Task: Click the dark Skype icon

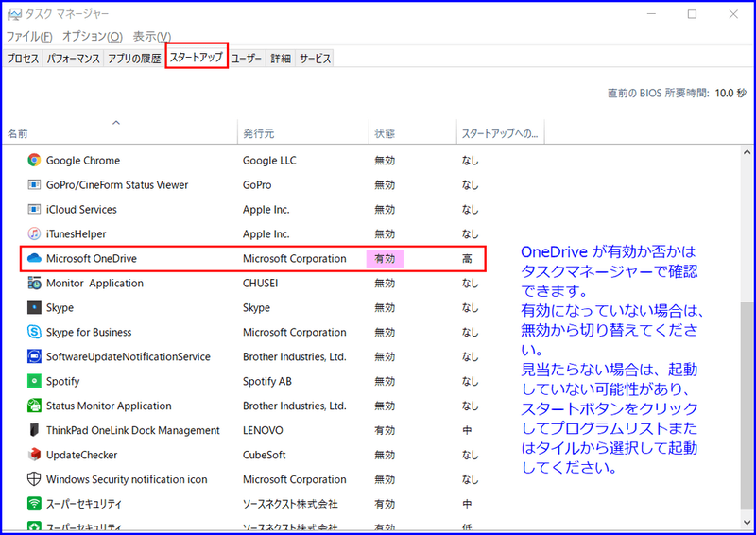Action: 34,307
